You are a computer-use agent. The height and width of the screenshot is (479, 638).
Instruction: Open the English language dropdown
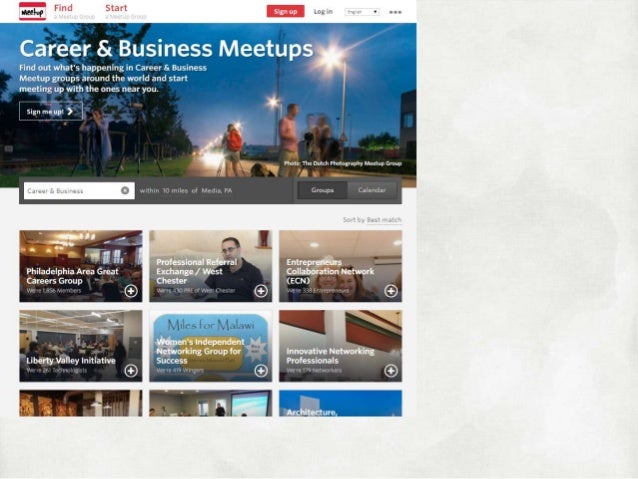coord(362,12)
